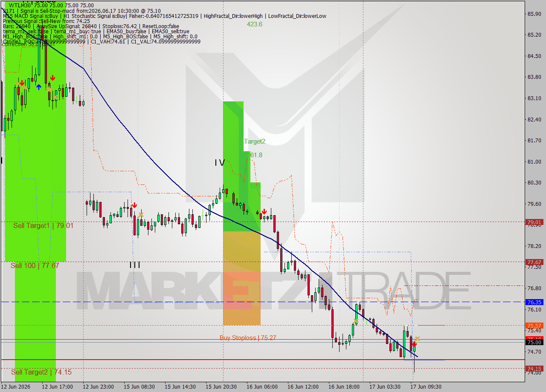The height and width of the screenshot is (392, 546).
Task: Click the green '61.8' Fibonacci label
Action: point(256,155)
